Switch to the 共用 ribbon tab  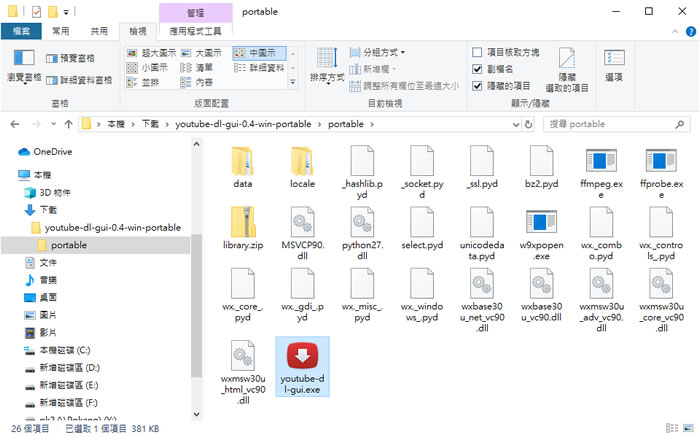99,31
